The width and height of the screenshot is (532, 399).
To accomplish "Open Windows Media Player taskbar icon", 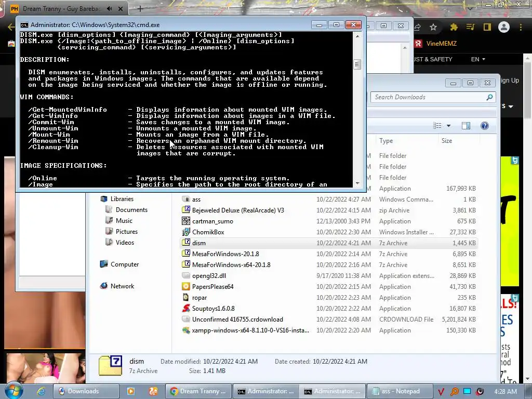I will point(130,391).
